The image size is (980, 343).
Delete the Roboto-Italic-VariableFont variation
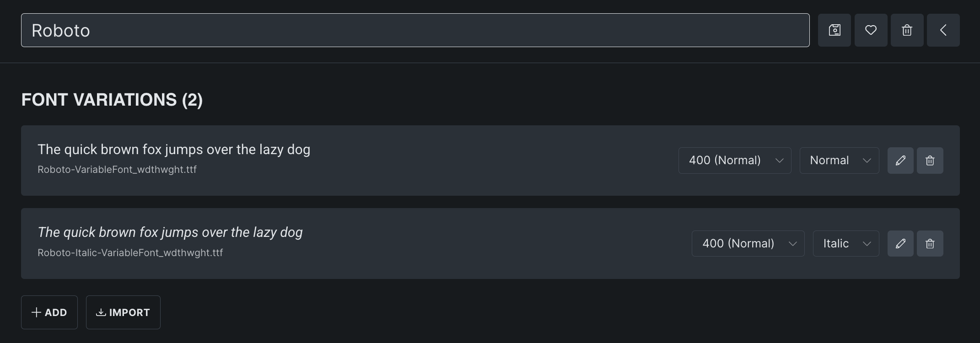coord(930,244)
